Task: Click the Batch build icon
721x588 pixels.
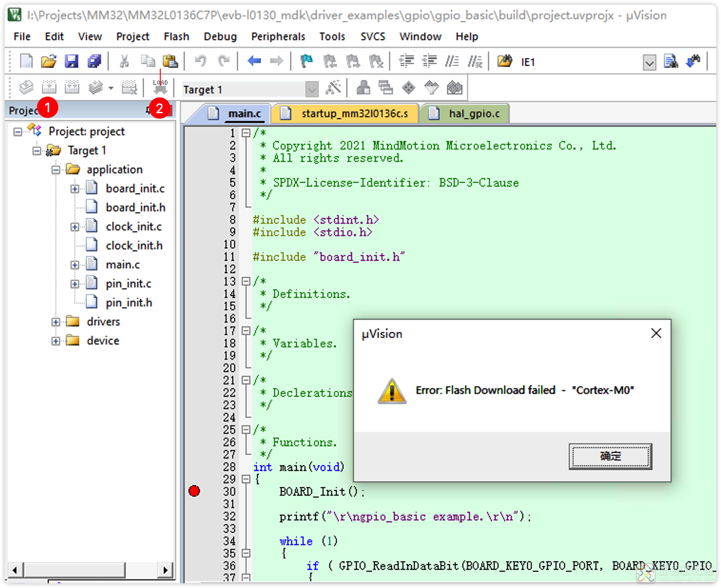Action: pyautogui.click(x=96, y=88)
